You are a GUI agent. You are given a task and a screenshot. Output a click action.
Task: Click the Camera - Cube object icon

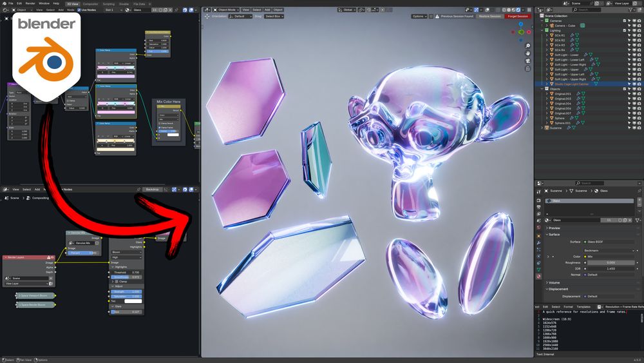click(552, 26)
